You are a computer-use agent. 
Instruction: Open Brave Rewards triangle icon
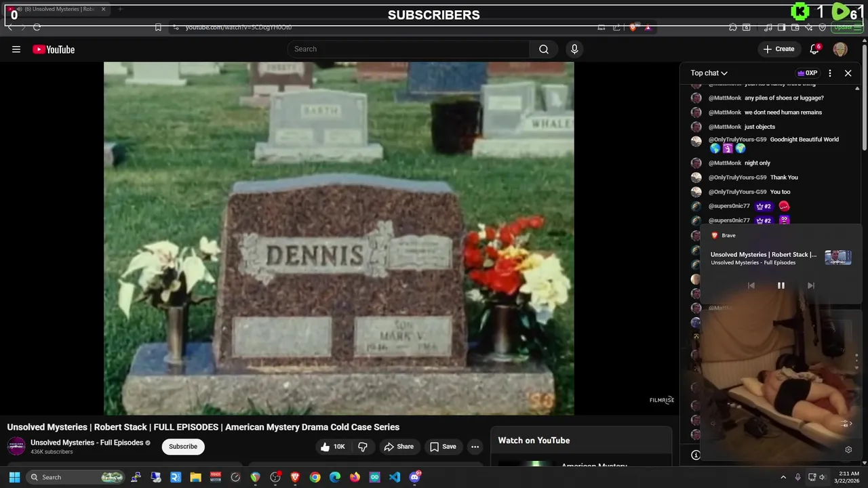click(x=648, y=27)
